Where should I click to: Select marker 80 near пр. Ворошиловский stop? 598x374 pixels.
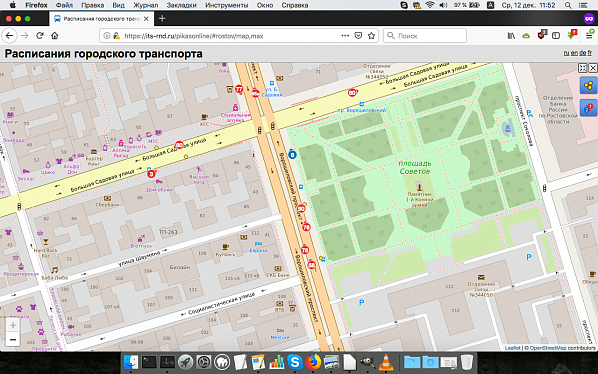click(352, 93)
